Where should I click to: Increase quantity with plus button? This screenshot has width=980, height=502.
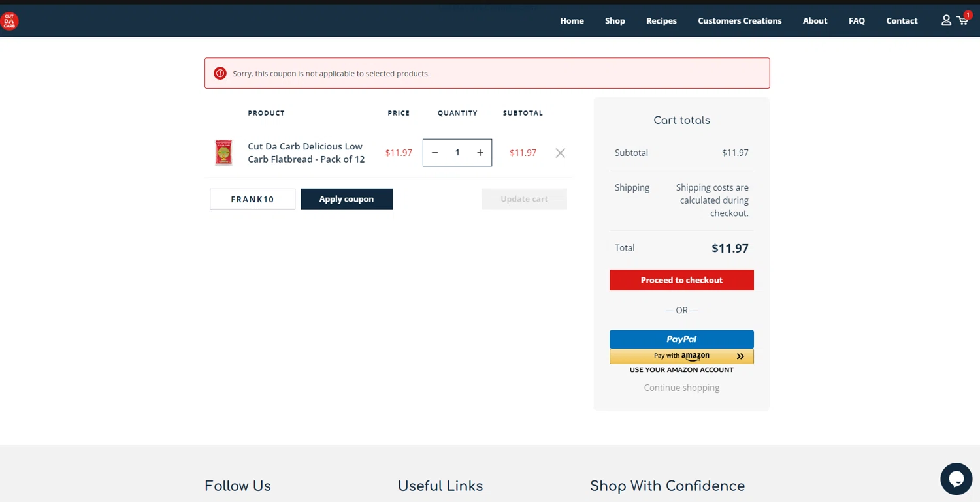point(480,153)
